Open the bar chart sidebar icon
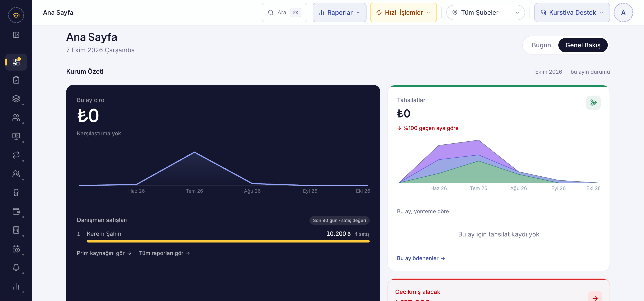 16,286
